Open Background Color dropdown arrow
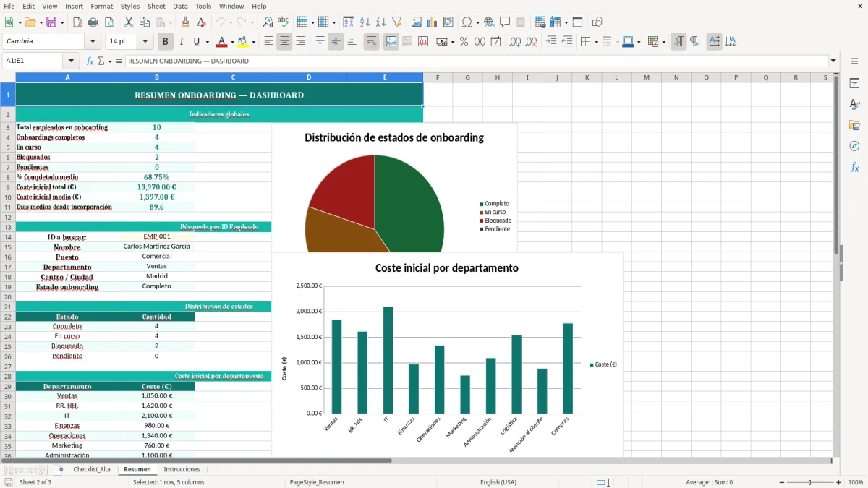Image resolution: width=868 pixels, height=488 pixels. (253, 42)
